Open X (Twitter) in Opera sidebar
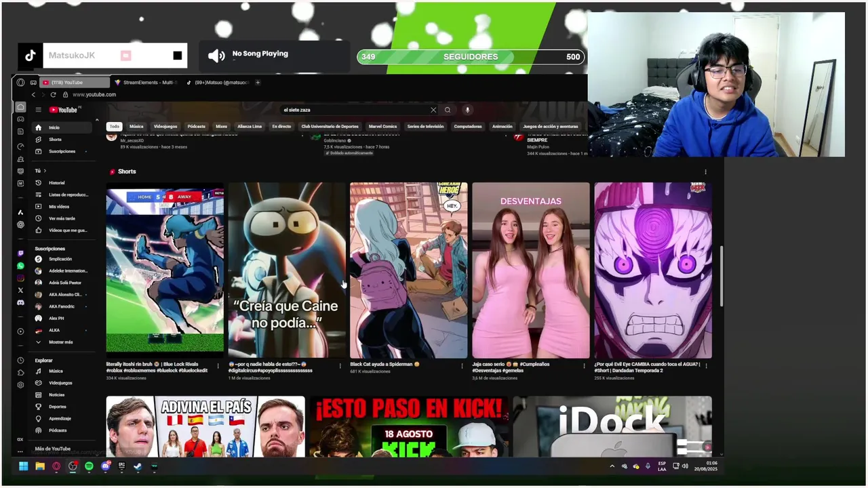868x488 pixels. (x=20, y=290)
